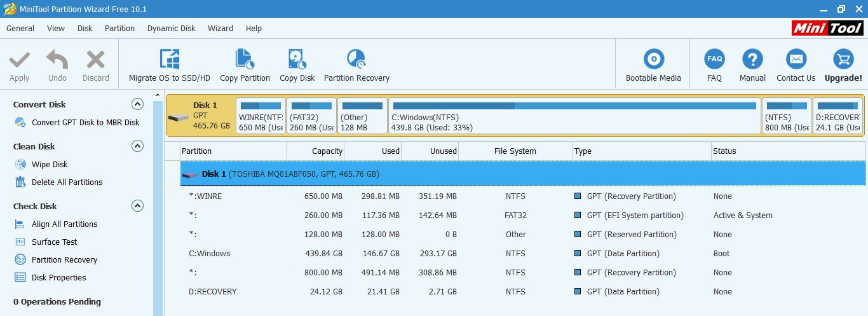Select 800 MB NTFS block in disk map

[x=787, y=116]
